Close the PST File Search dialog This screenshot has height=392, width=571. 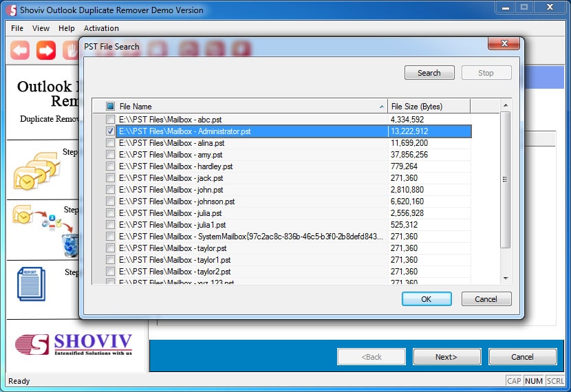pyautogui.click(x=504, y=43)
